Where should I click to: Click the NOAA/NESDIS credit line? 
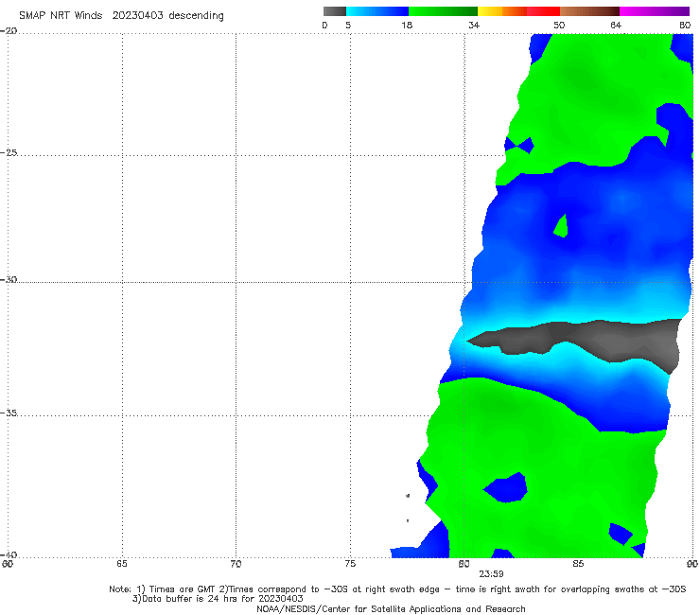tap(391, 608)
